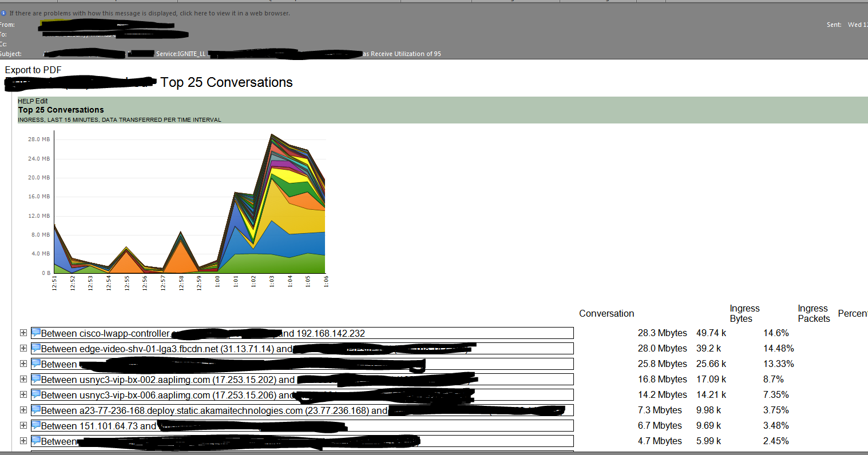Click the 28.0 Mbytes value
The image size is (868, 455).
663,348
